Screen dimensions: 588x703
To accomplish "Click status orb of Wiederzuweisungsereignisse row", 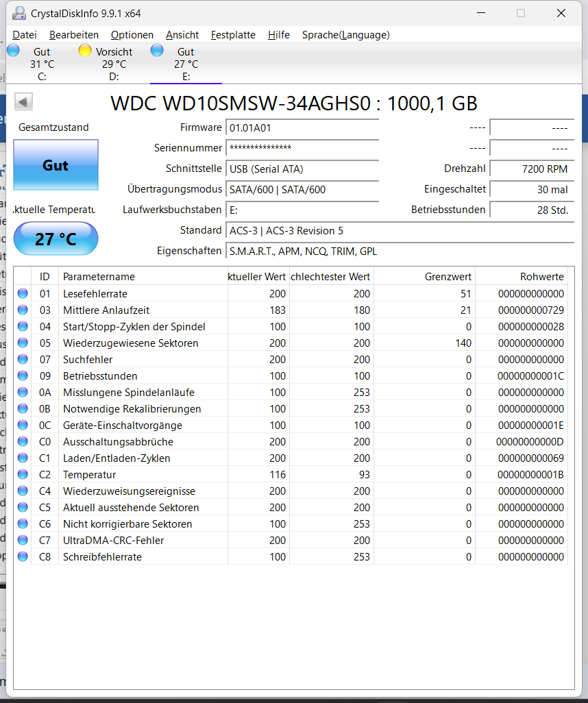I will tap(23, 491).
